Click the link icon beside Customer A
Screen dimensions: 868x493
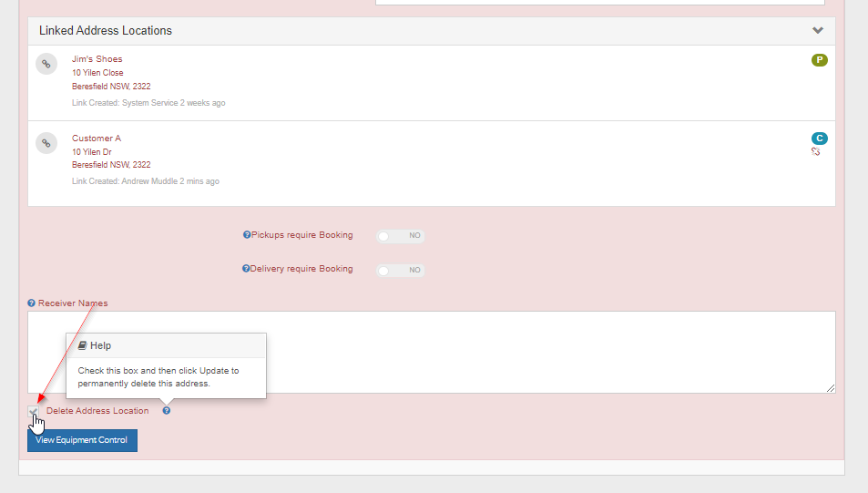coord(46,143)
